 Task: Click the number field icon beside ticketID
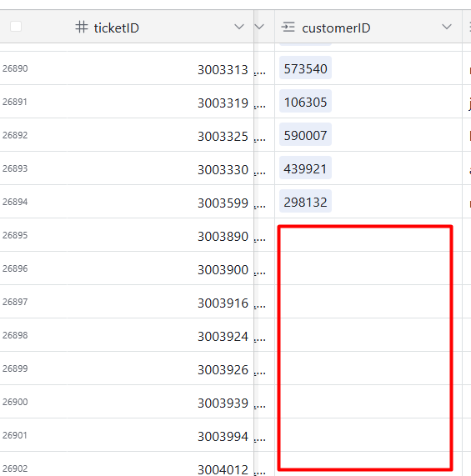[82, 27]
